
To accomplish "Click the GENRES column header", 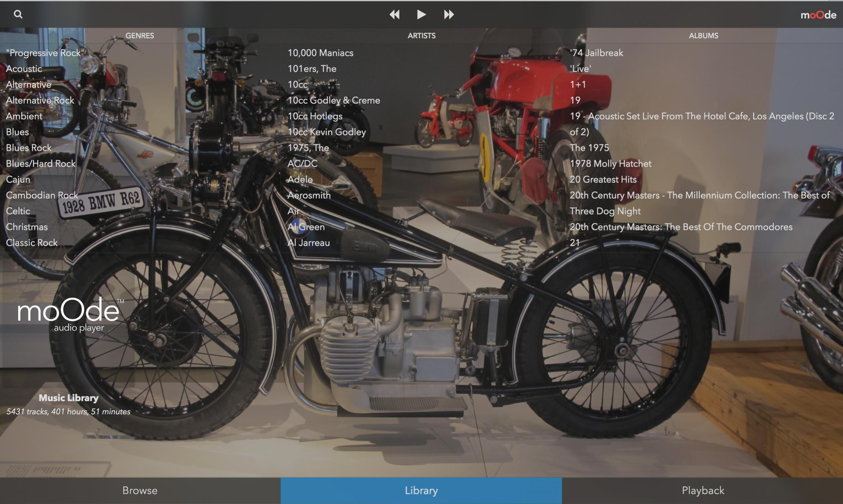I will click(x=140, y=36).
